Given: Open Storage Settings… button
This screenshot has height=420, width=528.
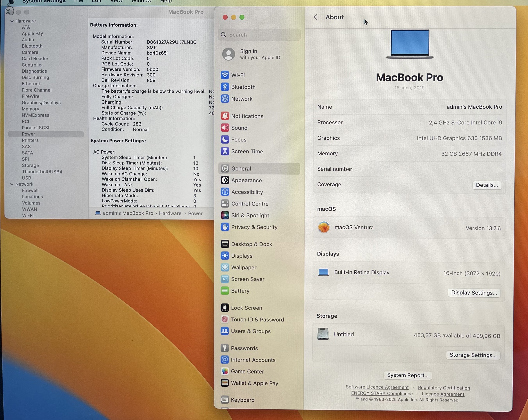Looking at the screenshot, I should click(x=473, y=355).
